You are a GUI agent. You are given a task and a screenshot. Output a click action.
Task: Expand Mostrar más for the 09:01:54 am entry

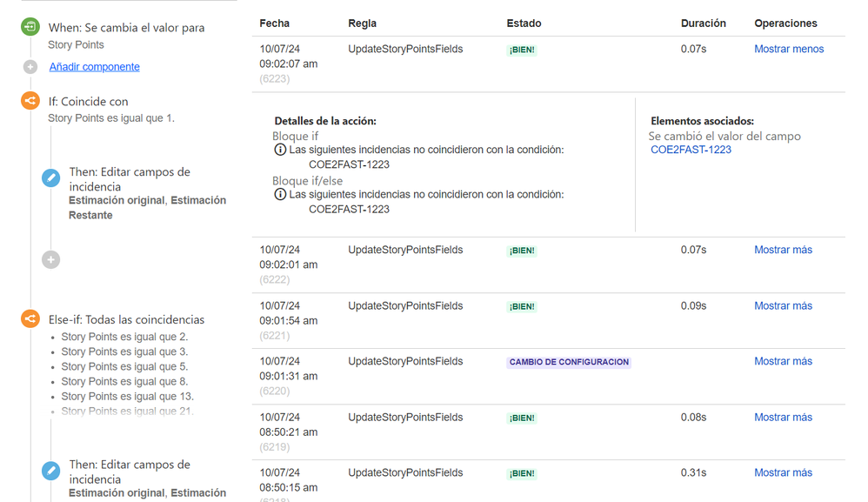coord(784,305)
